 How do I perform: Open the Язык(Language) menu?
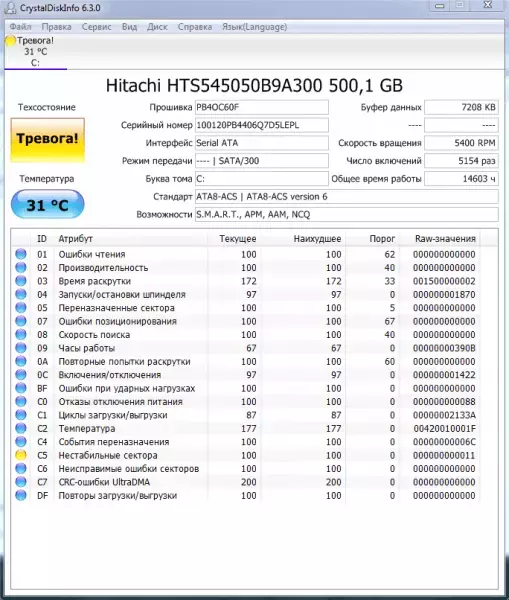tap(254, 27)
